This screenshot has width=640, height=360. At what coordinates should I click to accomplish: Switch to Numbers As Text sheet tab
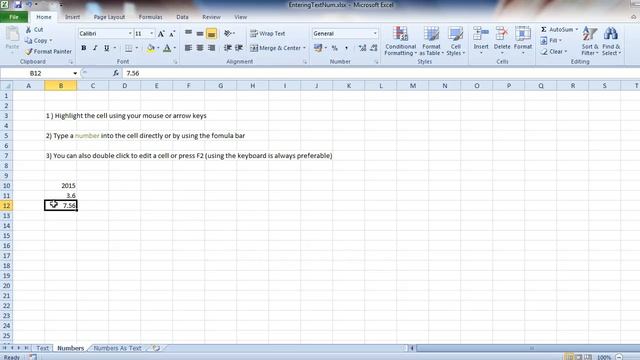click(x=117, y=348)
